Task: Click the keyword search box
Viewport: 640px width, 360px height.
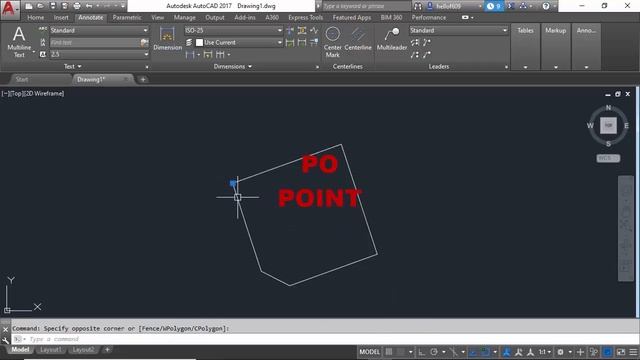Action: pos(366,6)
